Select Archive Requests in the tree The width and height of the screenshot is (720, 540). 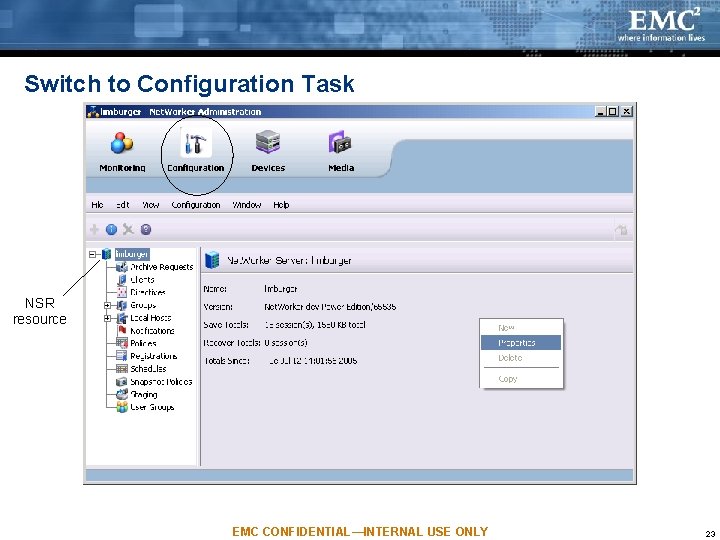[162, 267]
